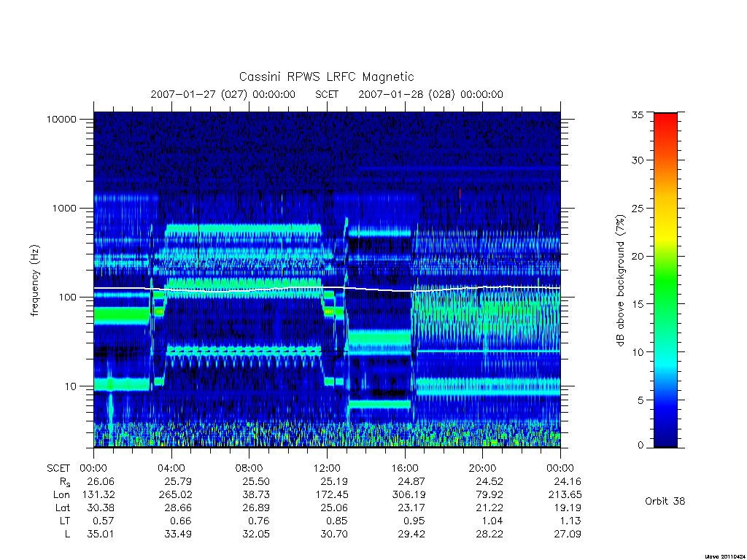Select the start date "2007-01-27 (027) 00:00:00"
Screen dimensions: 747x560
coord(223,94)
